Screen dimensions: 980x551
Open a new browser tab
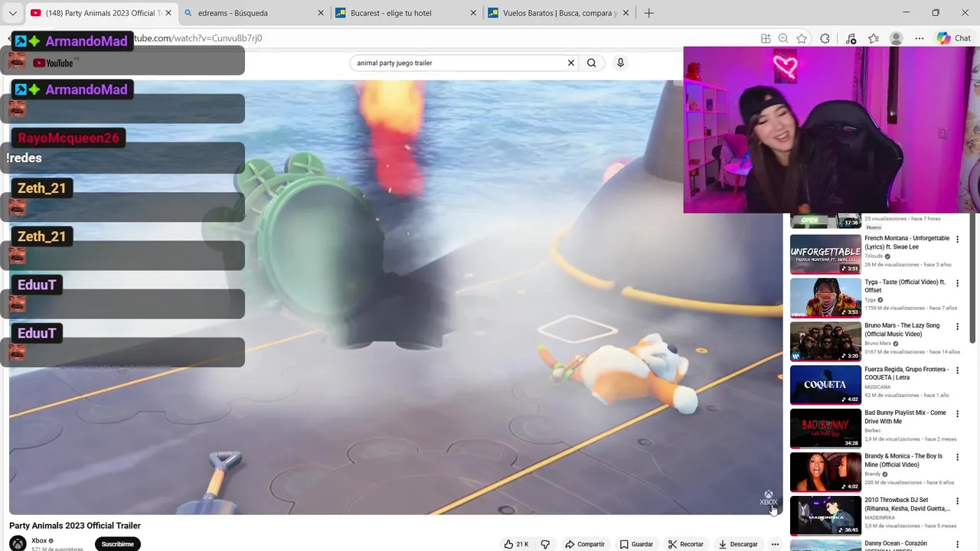[x=649, y=13]
